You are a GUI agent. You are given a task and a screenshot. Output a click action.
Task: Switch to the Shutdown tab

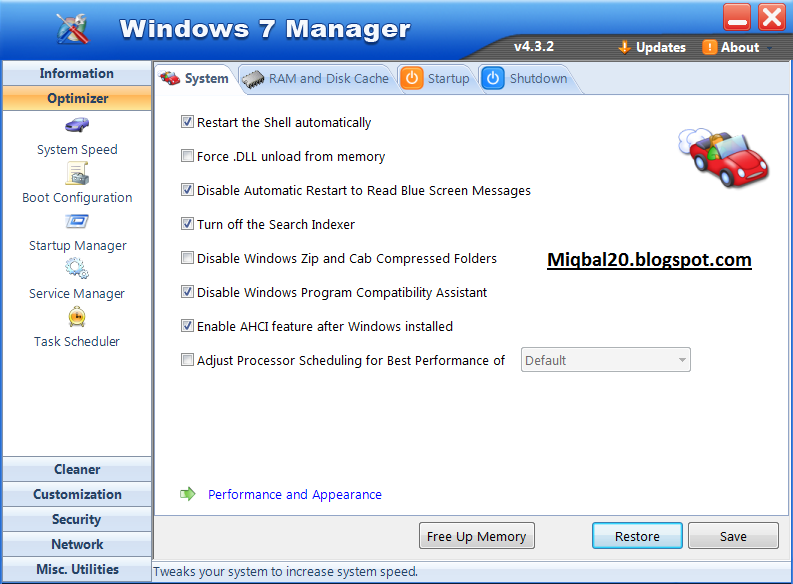click(x=526, y=79)
